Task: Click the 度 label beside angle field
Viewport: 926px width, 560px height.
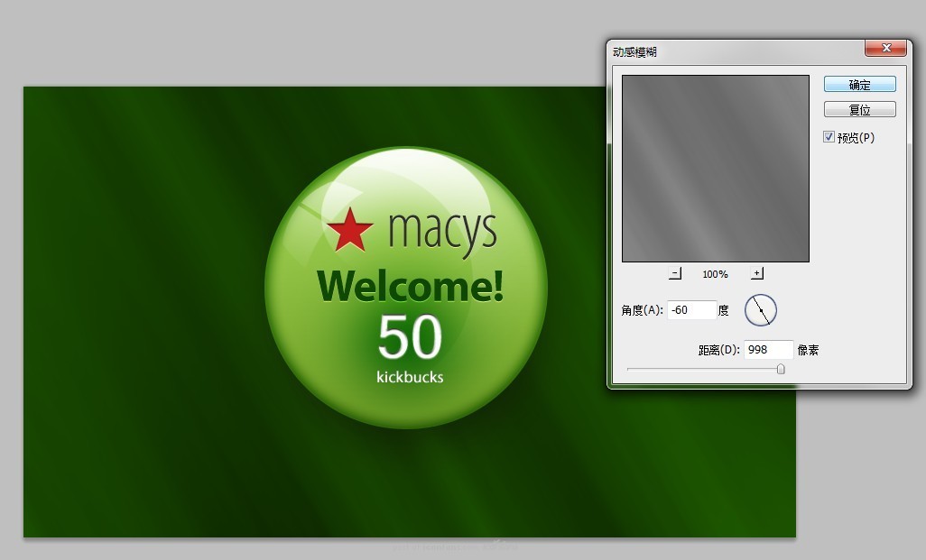Action: tap(725, 309)
